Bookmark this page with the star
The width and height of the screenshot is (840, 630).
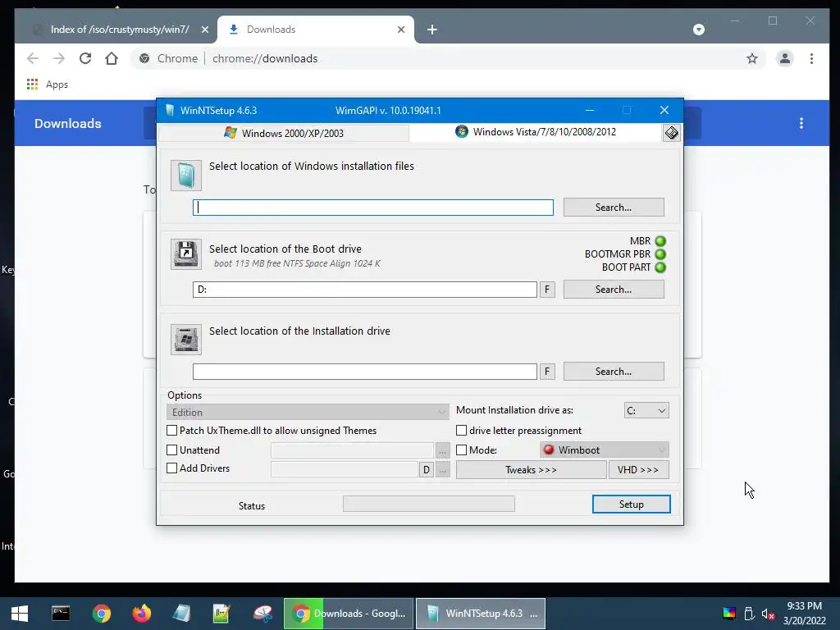click(752, 58)
